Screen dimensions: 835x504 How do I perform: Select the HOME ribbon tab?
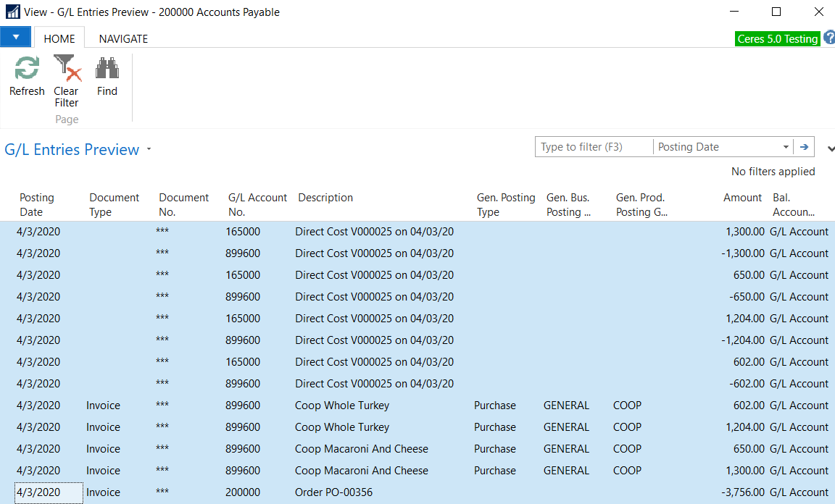[59, 39]
